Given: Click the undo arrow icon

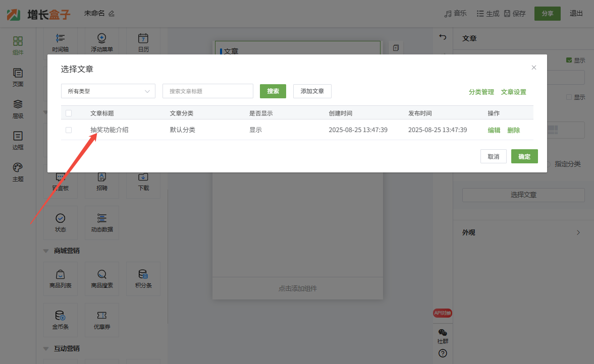Looking at the screenshot, I should [443, 37].
